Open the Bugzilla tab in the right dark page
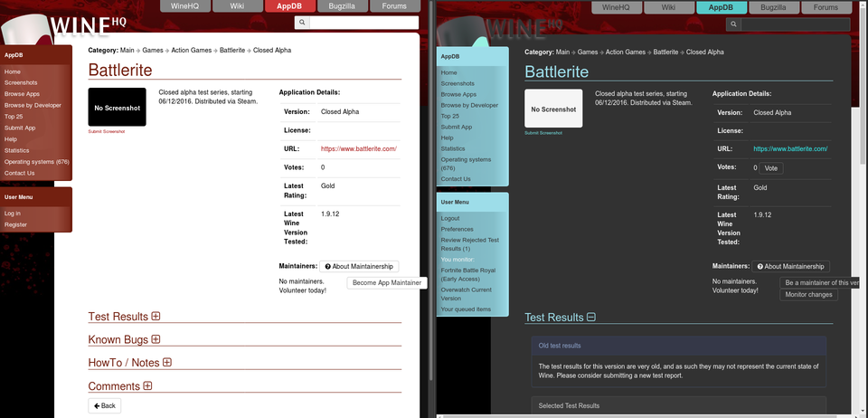 click(x=773, y=7)
